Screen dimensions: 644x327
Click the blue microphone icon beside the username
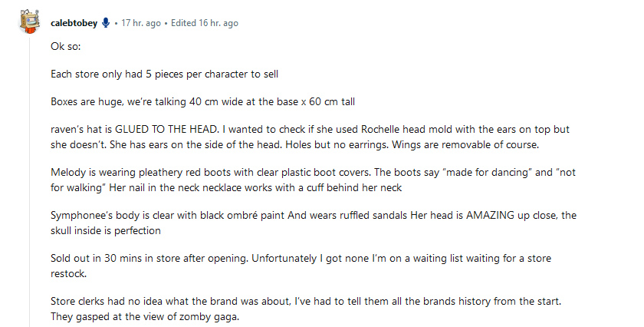click(x=106, y=23)
